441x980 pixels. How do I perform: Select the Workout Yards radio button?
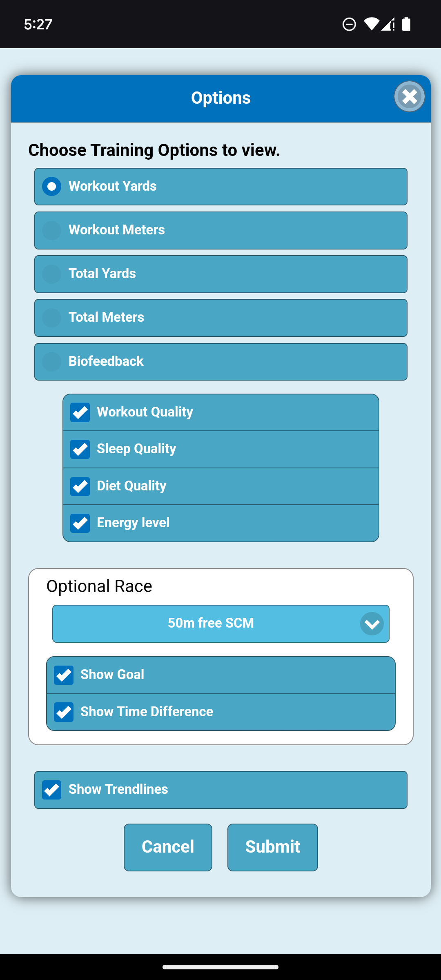coord(52,187)
